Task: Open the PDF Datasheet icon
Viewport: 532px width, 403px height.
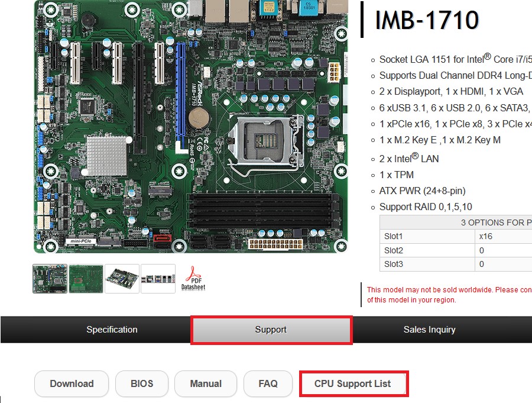Action: pyautogui.click(x=193, y=278)
